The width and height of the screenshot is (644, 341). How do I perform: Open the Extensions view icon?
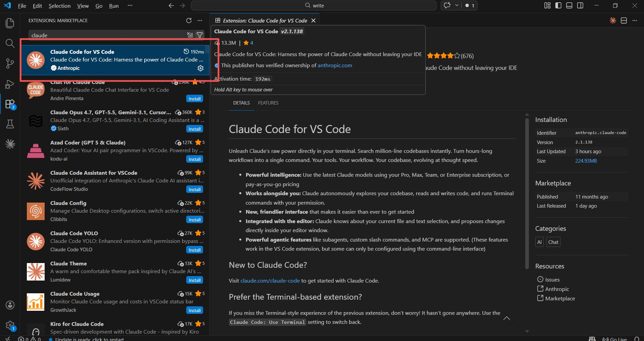10,104
